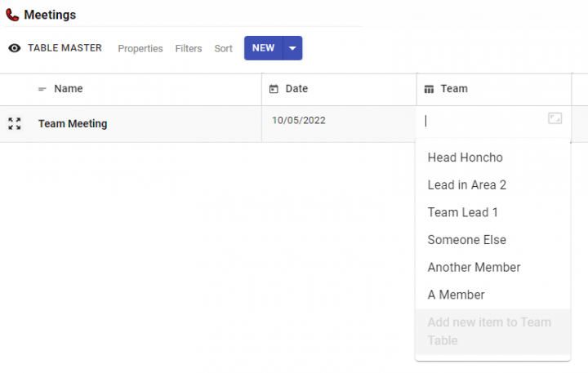This screenshot has width=588, height=373.
Task: Open the Properties menu
Action: click(x=140, y=48)
